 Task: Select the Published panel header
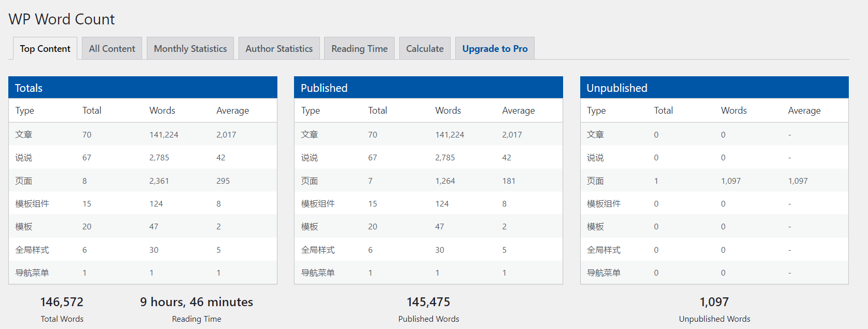[x=428, y=88]
